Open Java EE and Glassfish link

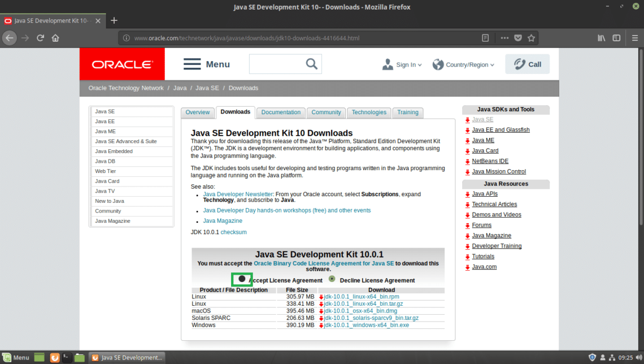(x=501, y=130)
